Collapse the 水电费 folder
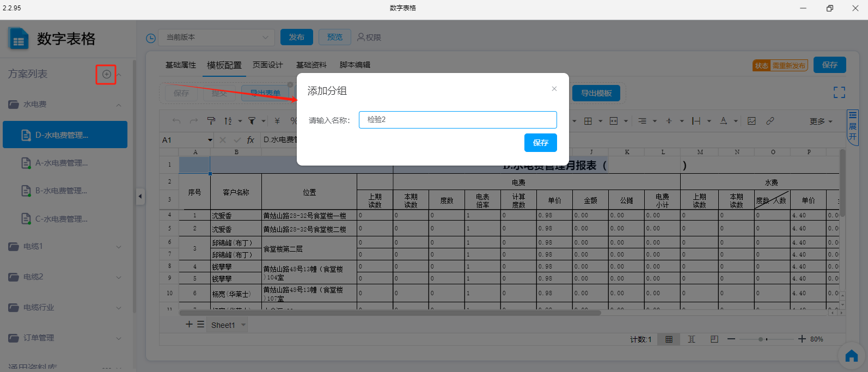868x372 pixels. [x=119, y=105]
